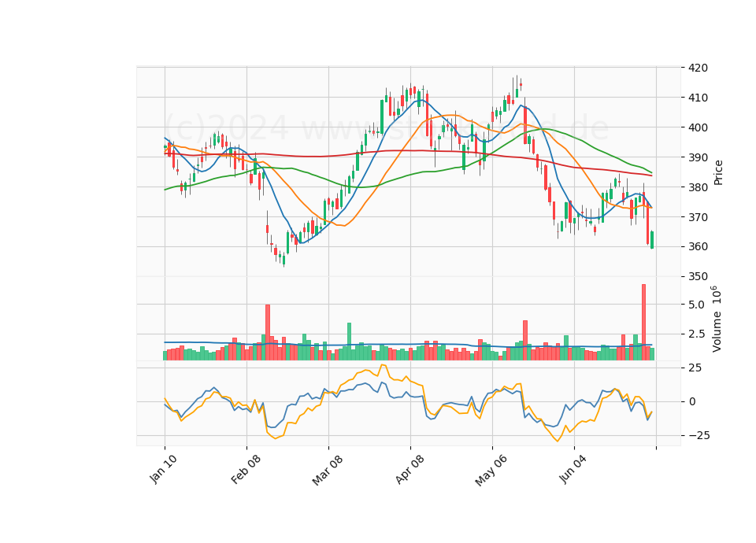
Task: Click the 350 price axis label
Action: coord(698,276)
